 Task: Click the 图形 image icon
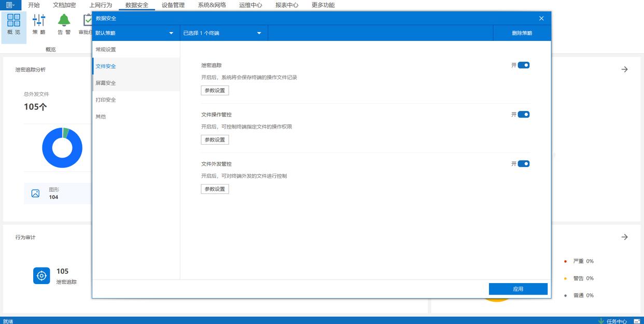[35, 193]
